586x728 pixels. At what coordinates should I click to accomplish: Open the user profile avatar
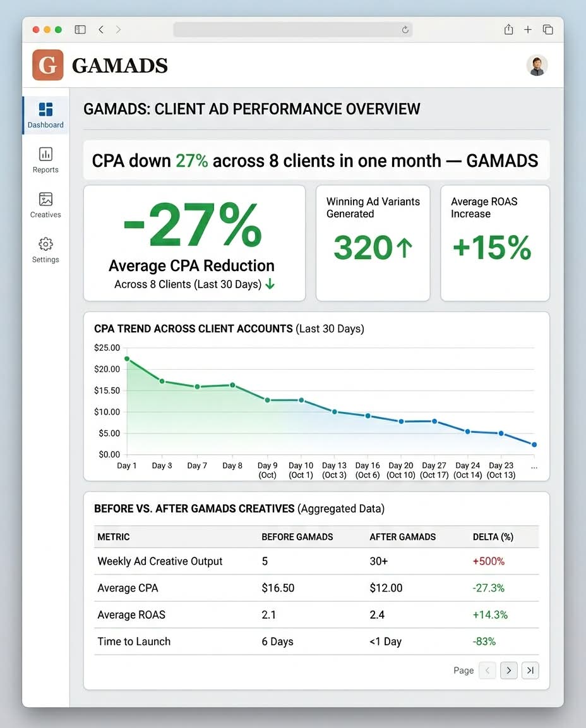(537, 65)
